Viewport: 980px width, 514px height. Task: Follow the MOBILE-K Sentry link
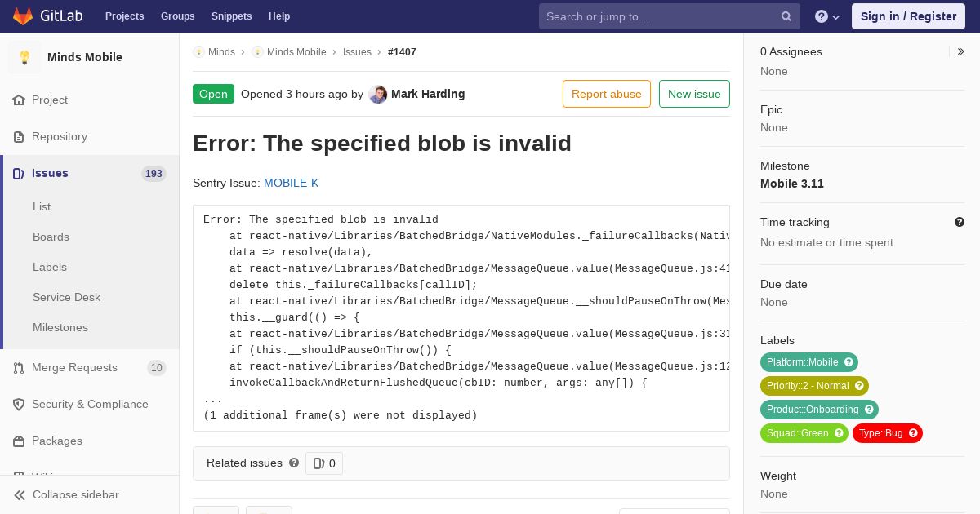pos(291,183)
